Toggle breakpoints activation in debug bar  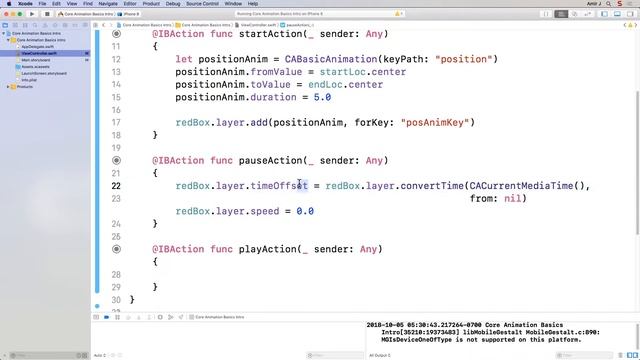pos(107,317)
